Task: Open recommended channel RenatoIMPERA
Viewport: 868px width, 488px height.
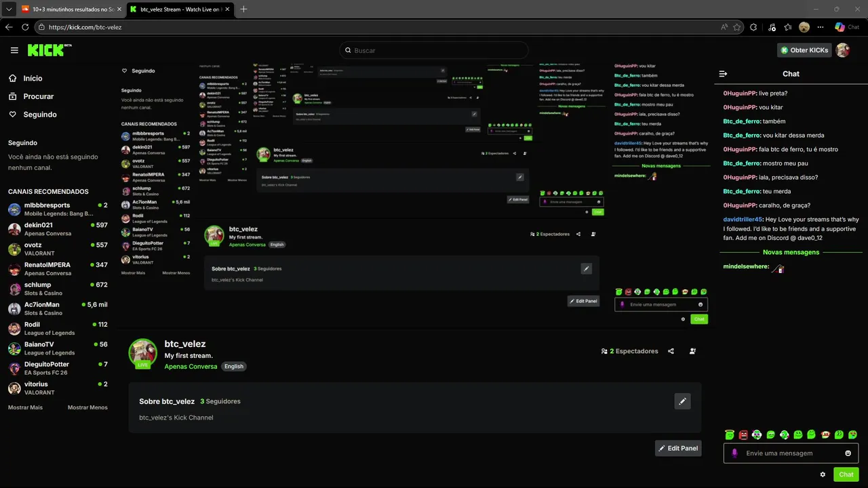Action: [x=58, y=269]
